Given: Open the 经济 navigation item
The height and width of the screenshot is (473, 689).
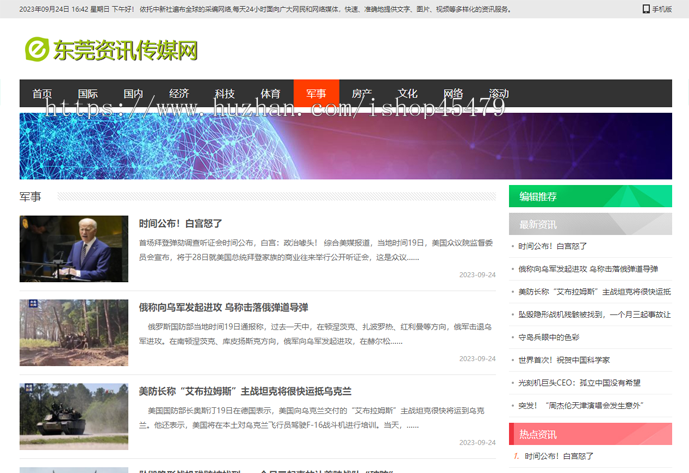Looking at the screenshot, I should click(179, 94).
